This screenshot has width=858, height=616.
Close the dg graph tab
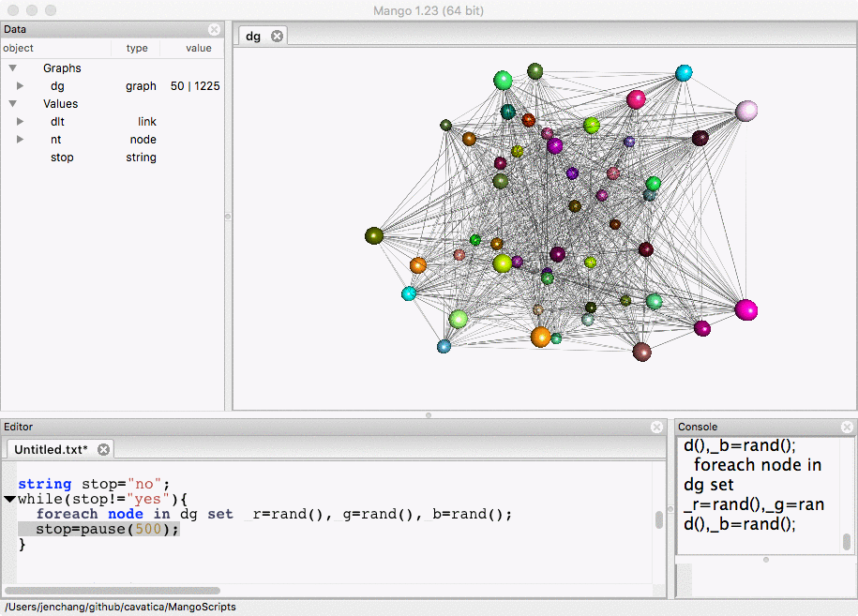tap(277, 37)
